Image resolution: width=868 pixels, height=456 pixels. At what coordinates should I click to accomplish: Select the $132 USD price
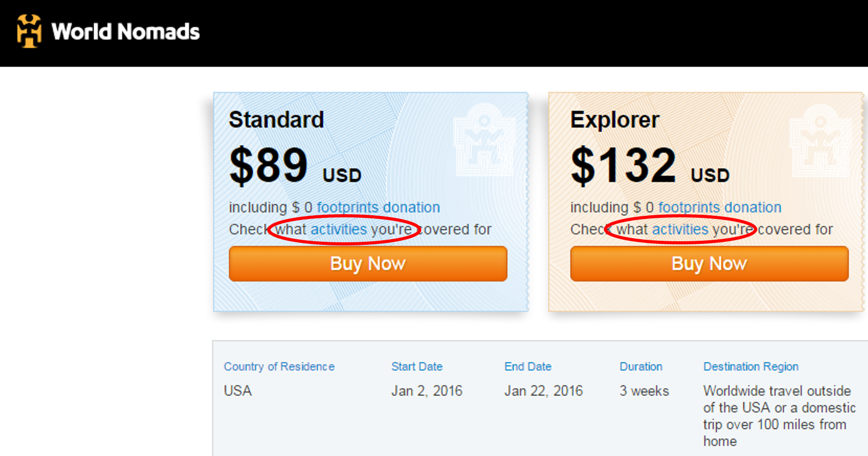pos(650,166)
